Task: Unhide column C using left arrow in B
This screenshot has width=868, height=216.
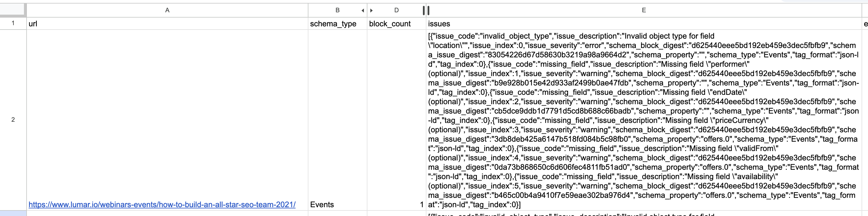Action: pyautogui.click(x=362, y=11)
